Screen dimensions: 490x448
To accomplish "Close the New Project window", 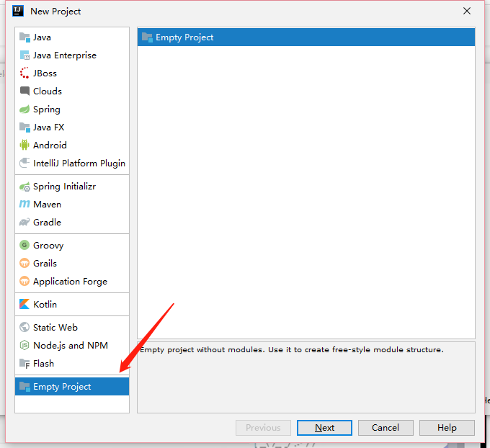I will tap(467, 11).
